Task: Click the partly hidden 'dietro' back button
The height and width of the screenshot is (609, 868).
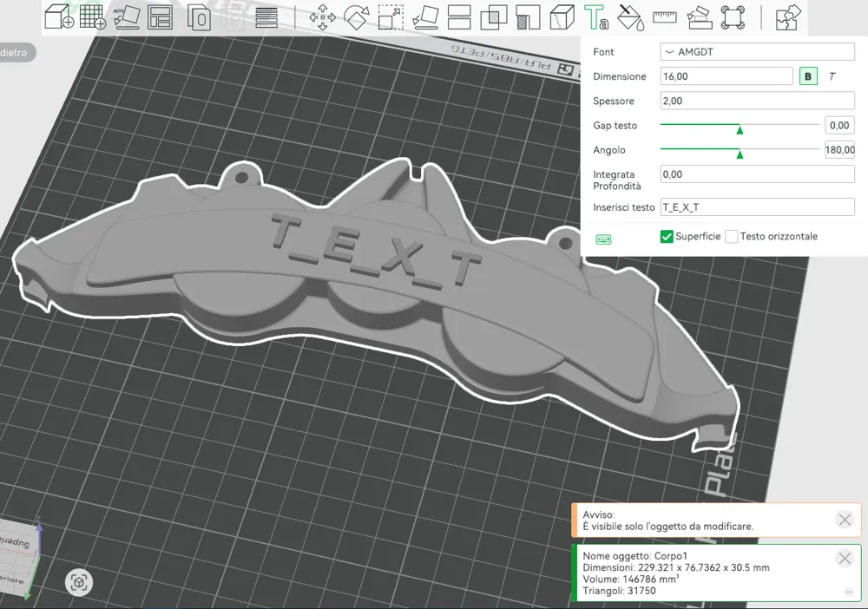Action: [x=16, y=53]
